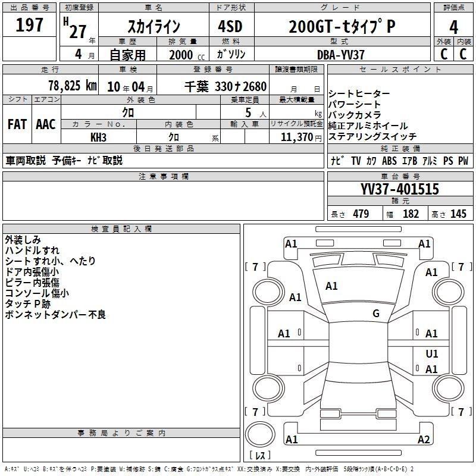
Task: Select the chassis number YV37-401515
Action: pyautogui.click(x=400, y=189)
